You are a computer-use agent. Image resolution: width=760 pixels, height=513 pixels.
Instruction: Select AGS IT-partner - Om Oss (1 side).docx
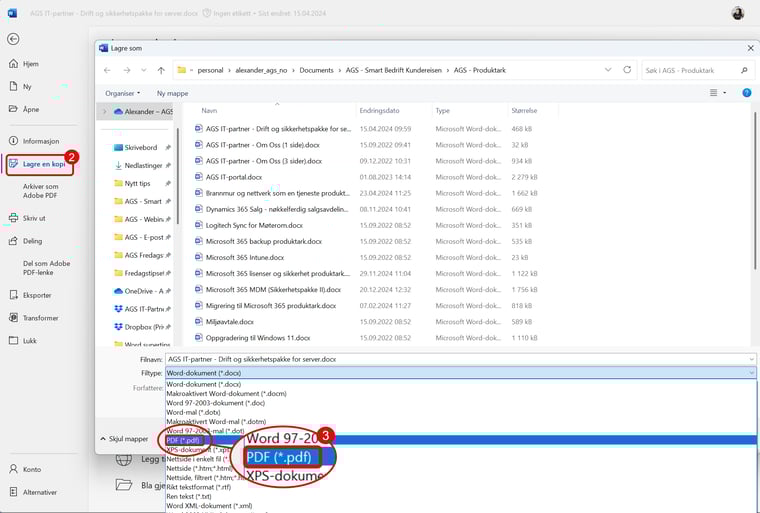coord(263,144)
